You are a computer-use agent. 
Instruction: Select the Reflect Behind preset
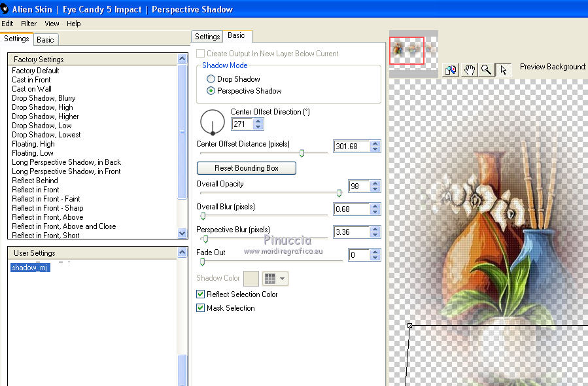tap(35, 181)
